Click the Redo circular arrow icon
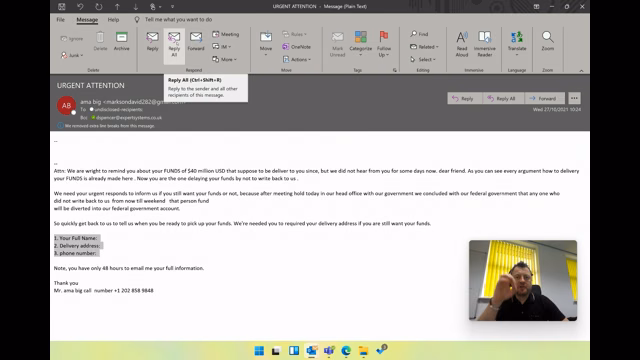640x360 pixels. pos(99,7)
